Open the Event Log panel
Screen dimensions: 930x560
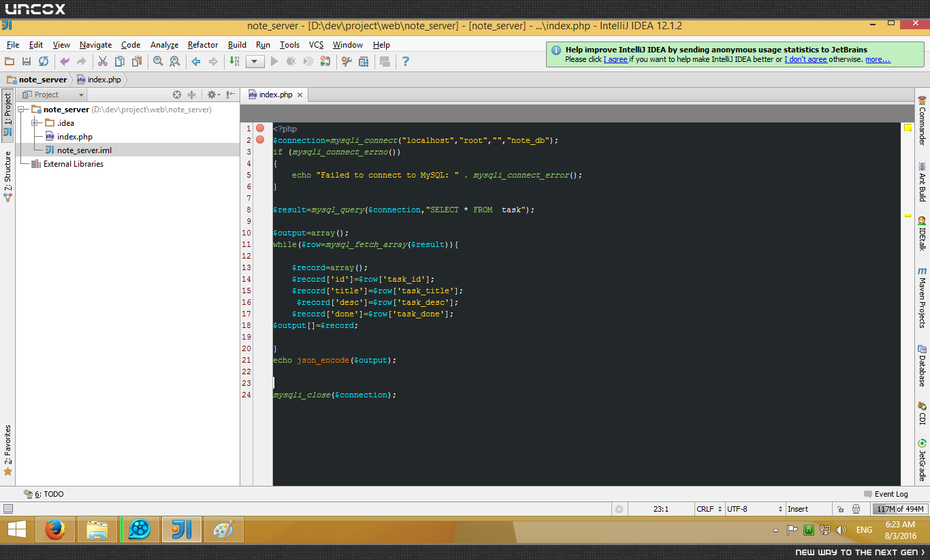(x=886, y=494)
